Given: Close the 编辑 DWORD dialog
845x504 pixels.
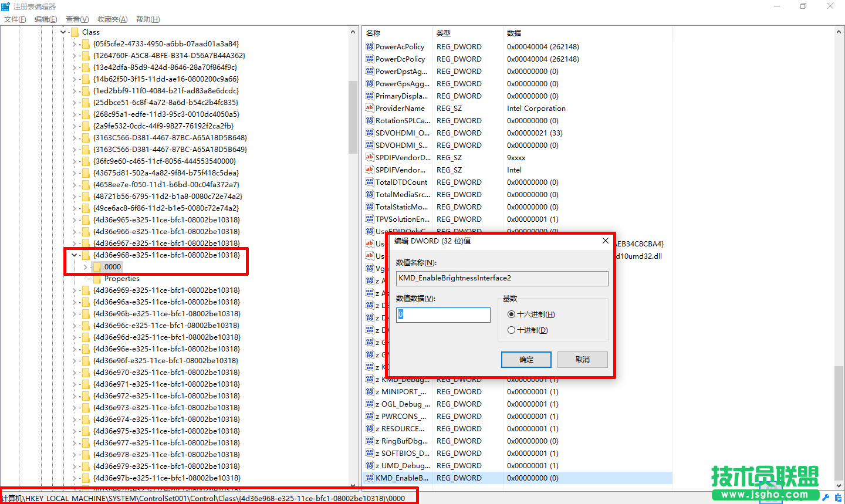Looking at the screenshot, I should tap(605, 241).
